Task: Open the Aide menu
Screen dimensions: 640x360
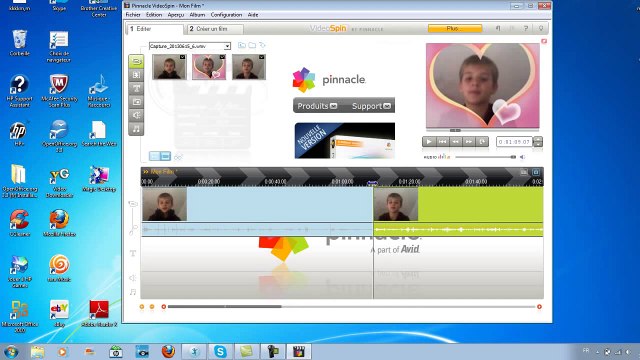Action: [253, 15]
